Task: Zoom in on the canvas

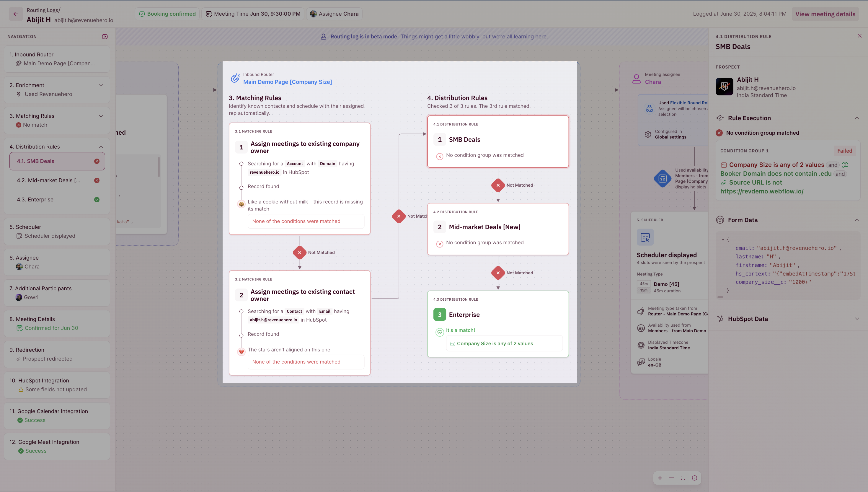Action: (660, 478)
